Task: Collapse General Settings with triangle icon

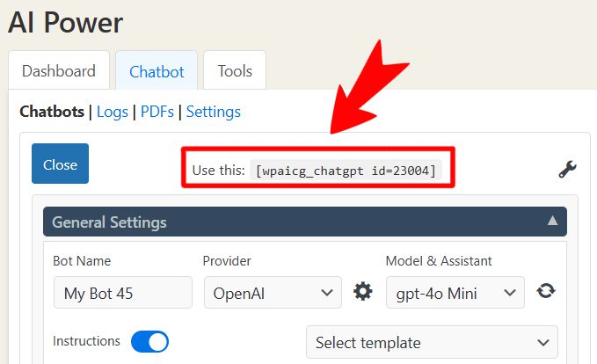Action: tap(552, 221)
